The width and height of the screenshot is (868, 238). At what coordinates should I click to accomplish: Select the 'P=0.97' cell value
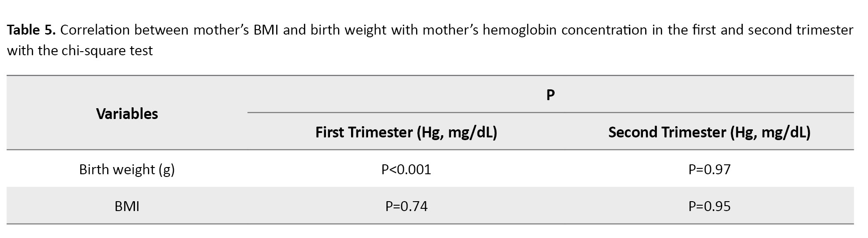[709, 169]
